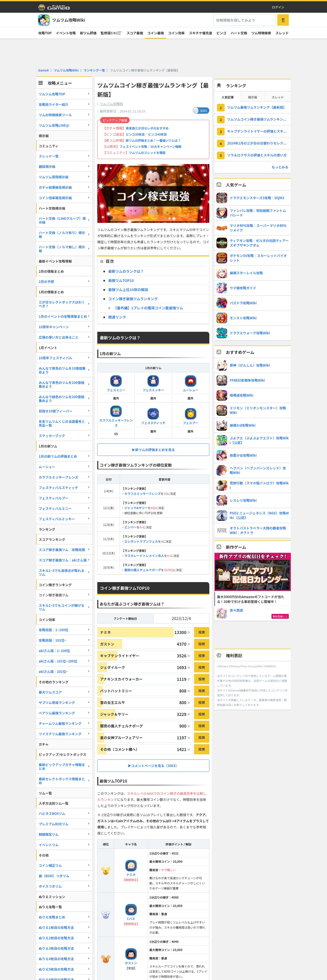
Task: Click the yellow search button icon
Action: [283, 20]
